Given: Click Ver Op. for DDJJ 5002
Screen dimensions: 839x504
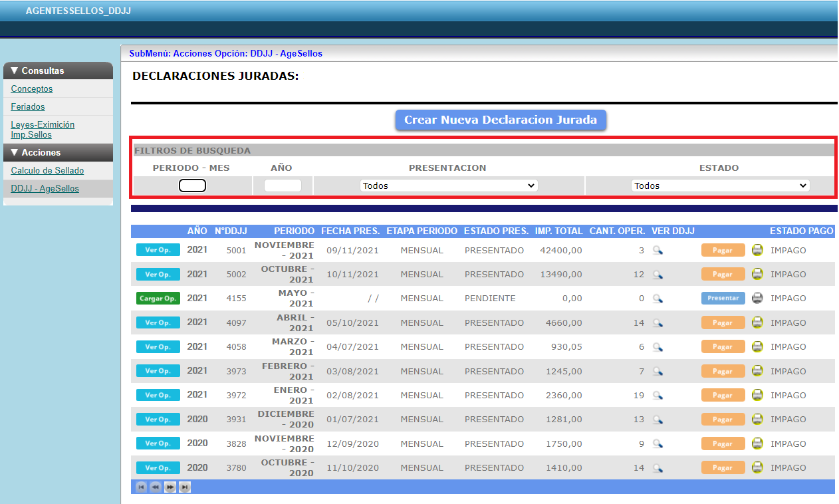Looking at the screenshot, I should point(158,274).
